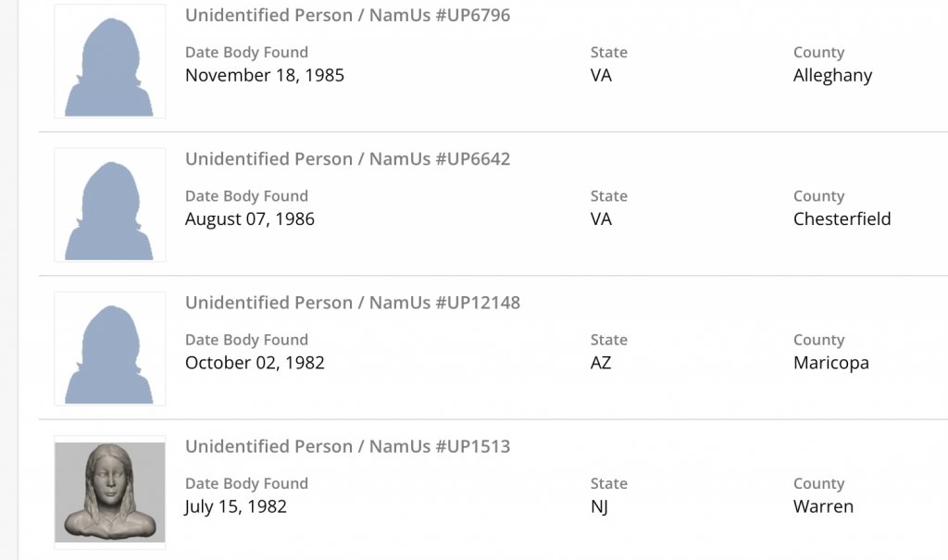948x560 pixels.
Task: Click the VA state for Alleghany entry
Action: coord(601,76)
